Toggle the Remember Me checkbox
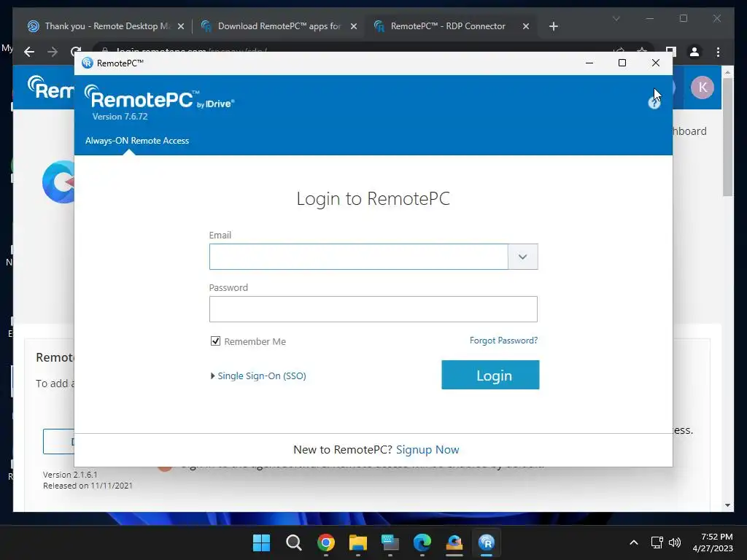747x560 pixels. coord(215,341)
